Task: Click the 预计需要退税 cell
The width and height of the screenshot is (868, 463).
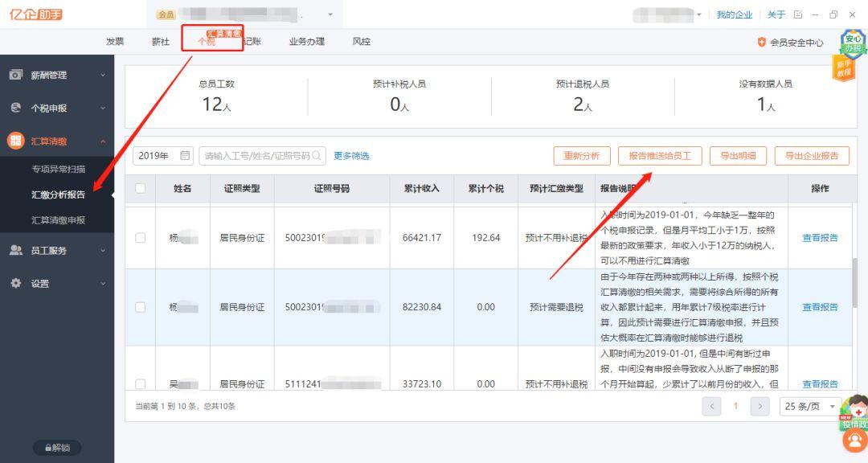Action: pyautogui.click(x=556, y=307)
